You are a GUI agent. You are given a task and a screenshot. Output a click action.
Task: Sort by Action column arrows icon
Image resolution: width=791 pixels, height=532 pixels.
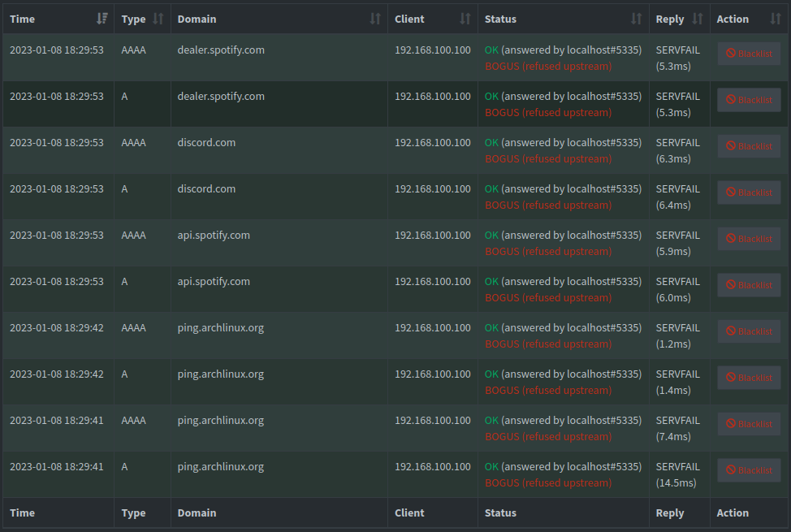tap(776, 19)
